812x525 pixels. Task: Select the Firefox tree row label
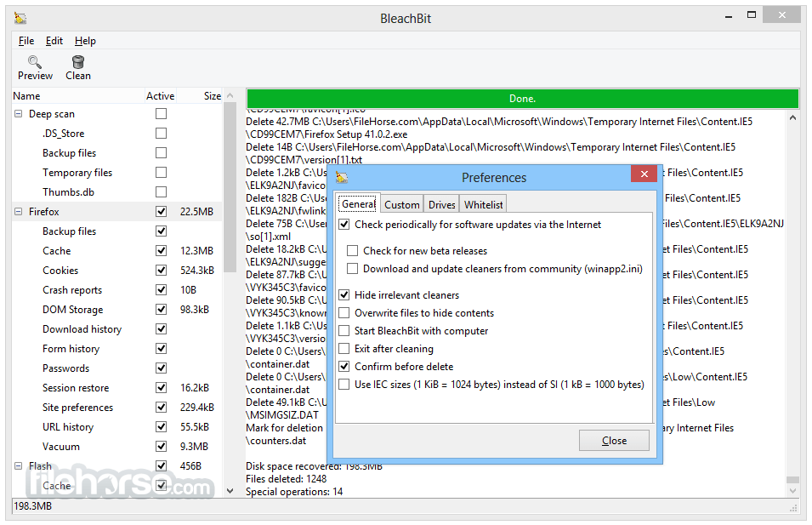(x=44, y=212)
